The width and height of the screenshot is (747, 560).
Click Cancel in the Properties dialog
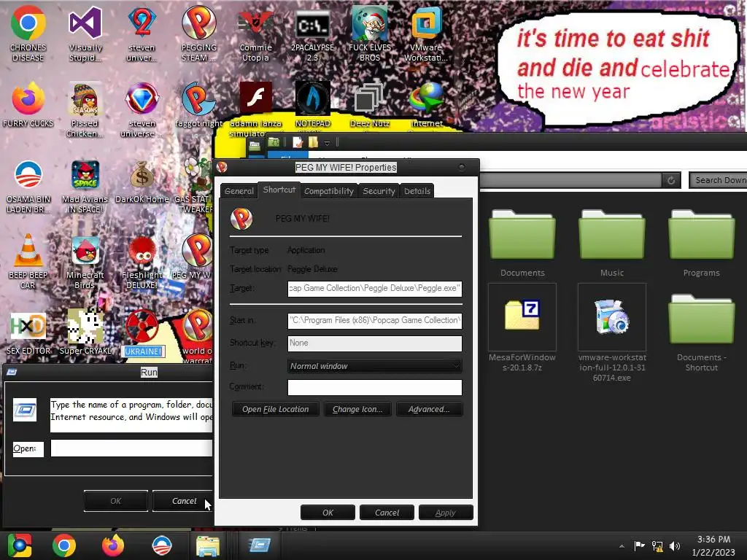coord(387,513)
